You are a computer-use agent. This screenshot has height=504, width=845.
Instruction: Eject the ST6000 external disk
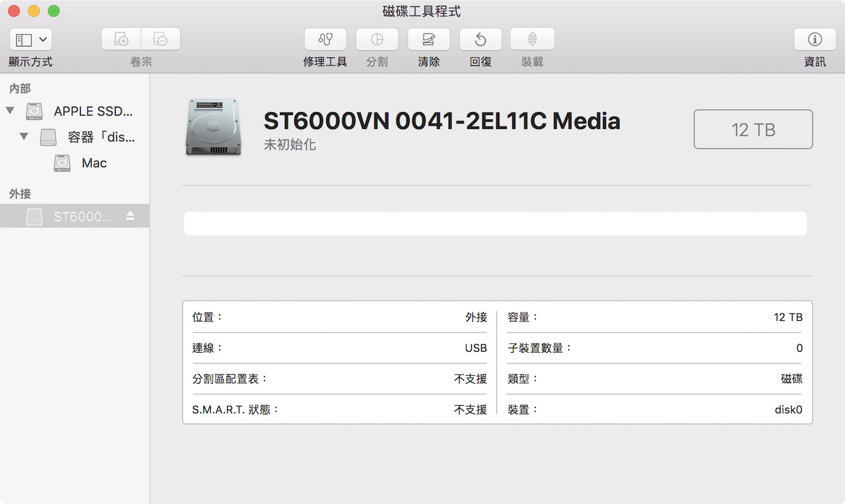[x=130, y=216]
